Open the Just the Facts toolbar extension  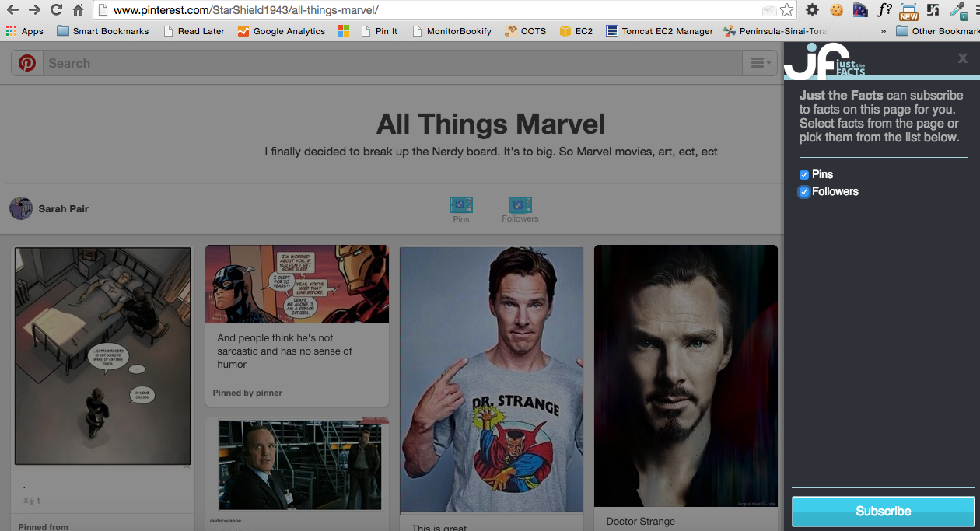(x=933, y=10)
